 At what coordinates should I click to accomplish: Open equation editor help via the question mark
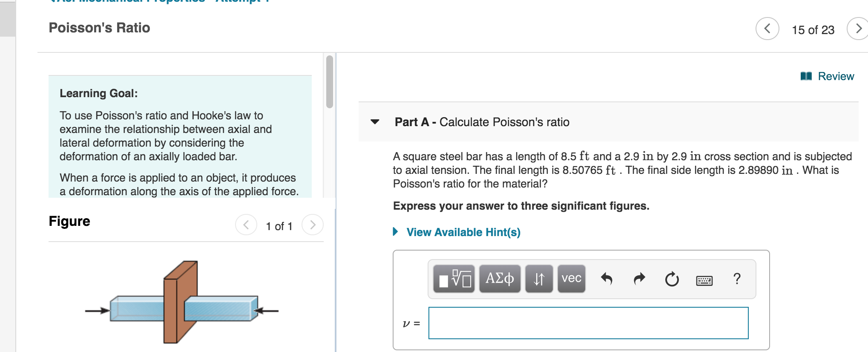pyautogui.click(x=736, y=279)
